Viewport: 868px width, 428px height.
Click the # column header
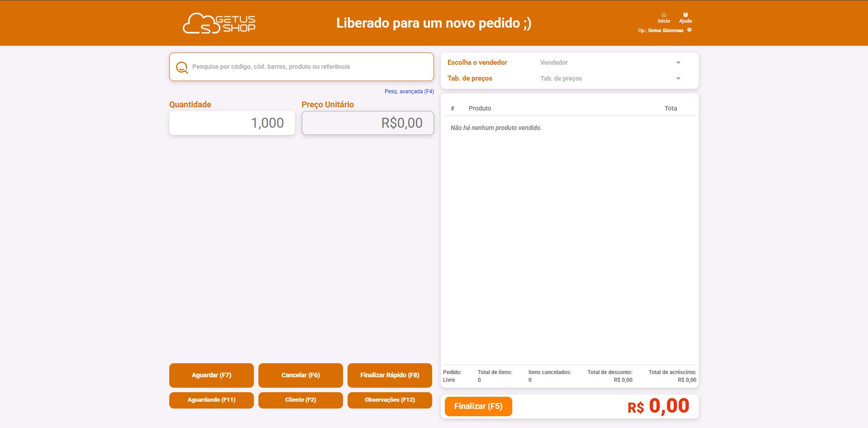[452, 108]
